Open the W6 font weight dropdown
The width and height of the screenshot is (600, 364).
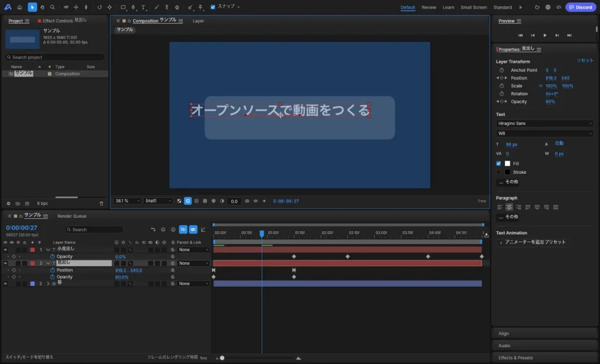pyautogui.click(x=544, y=133)
